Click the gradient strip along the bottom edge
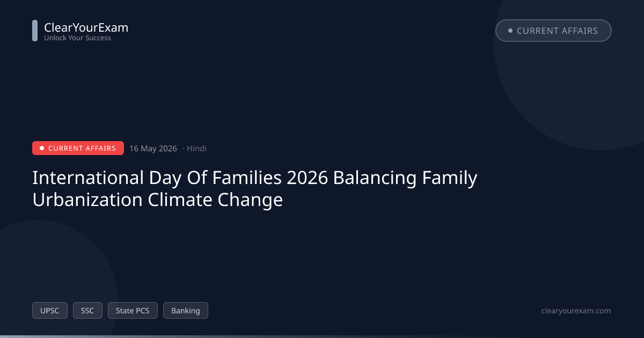Image resolution: width=644 pixels, height=338 pixels. click(x=322, y=336)
